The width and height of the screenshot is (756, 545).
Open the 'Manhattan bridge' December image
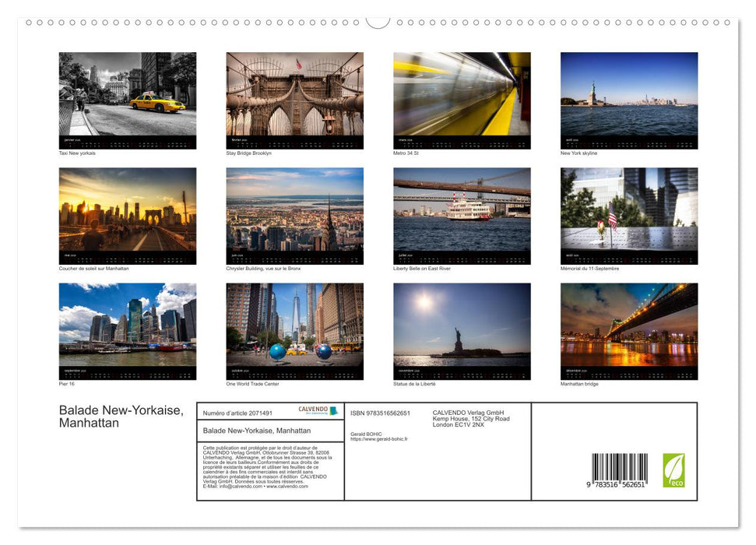[629, 329]
